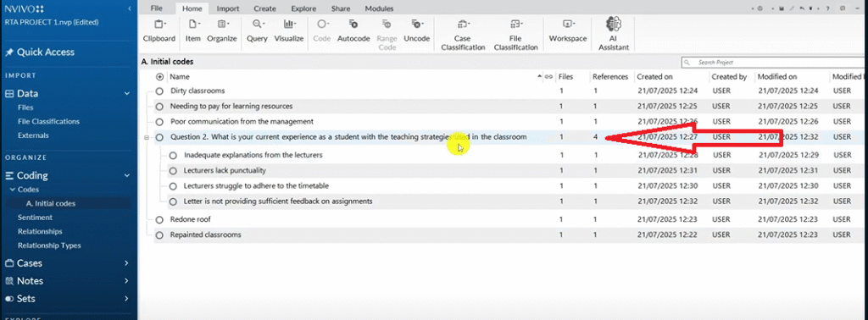Select Poor communication from the management code
Viewport: 868px width, 320px height.
click(242, 122)
